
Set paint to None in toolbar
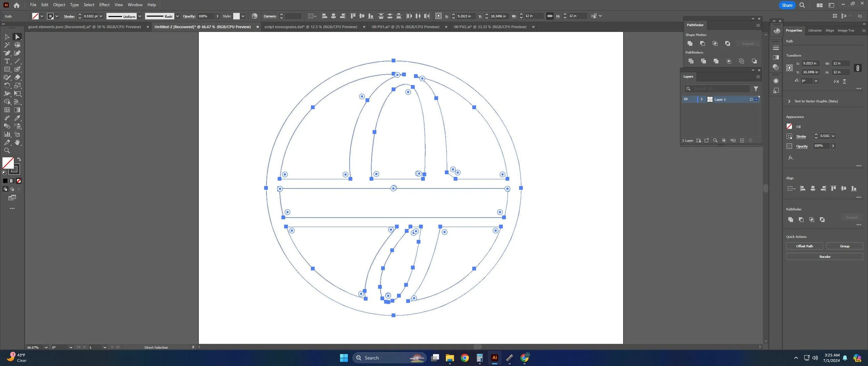point(19,181)
